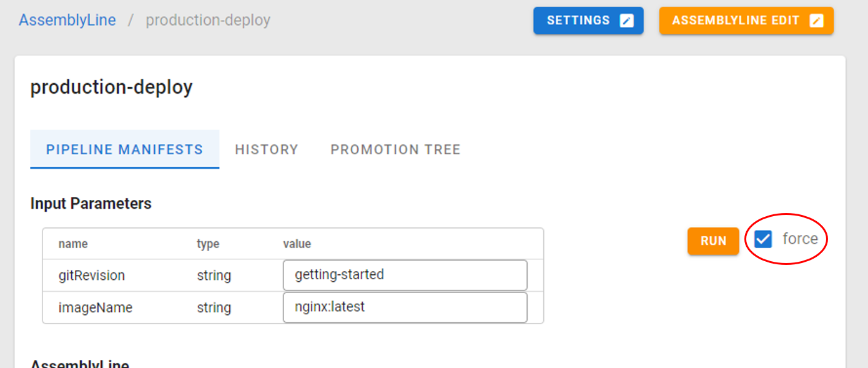
Task: Select the gitRevision parameter name cell
Action: click(92, 275)
